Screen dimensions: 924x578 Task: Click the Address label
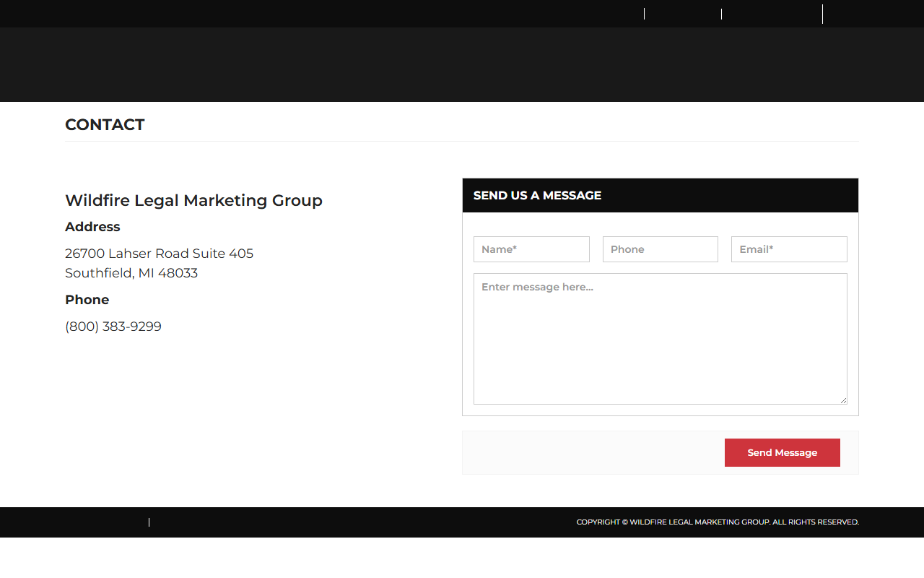(92, 227)
